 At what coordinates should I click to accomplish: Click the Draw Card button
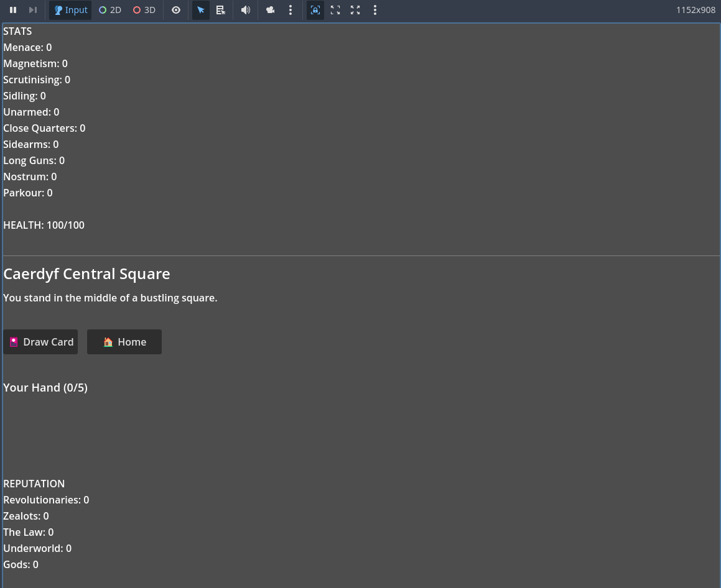coord(40,342)
